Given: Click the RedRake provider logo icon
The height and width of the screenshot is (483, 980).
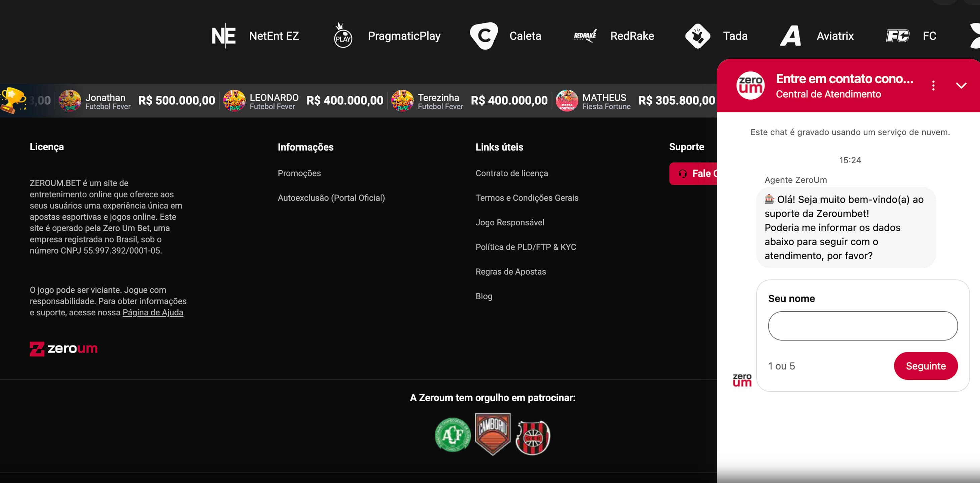Looking at the screenshot, I should pos(585,36).
